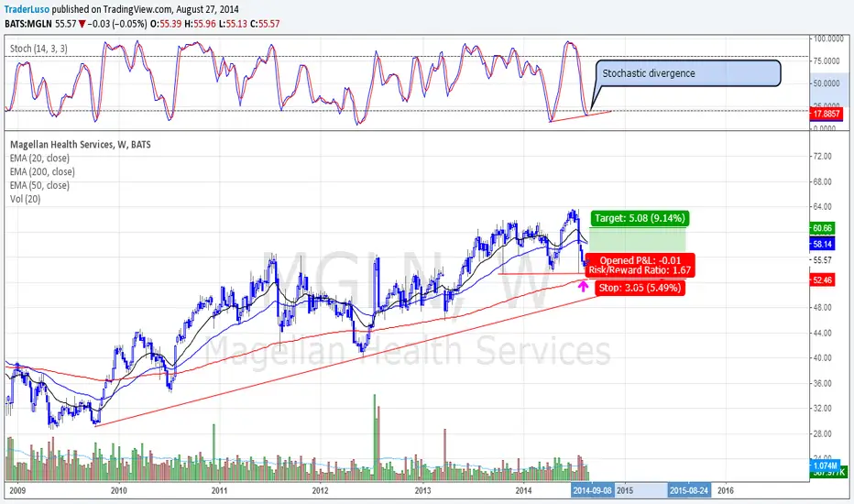Click the red Stop: 3.05 (5.49%) label

(x=640, y=288)
